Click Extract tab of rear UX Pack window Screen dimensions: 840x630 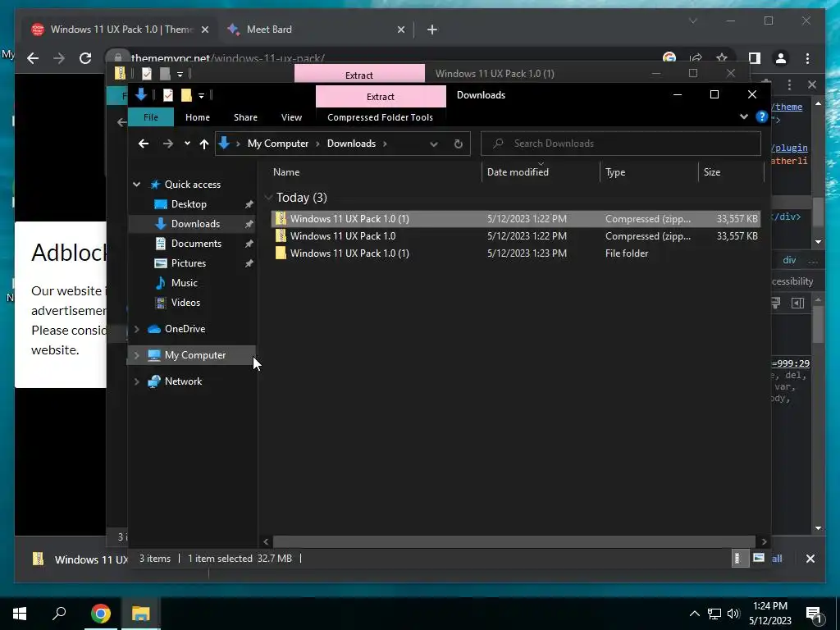(x=359, y=75)
